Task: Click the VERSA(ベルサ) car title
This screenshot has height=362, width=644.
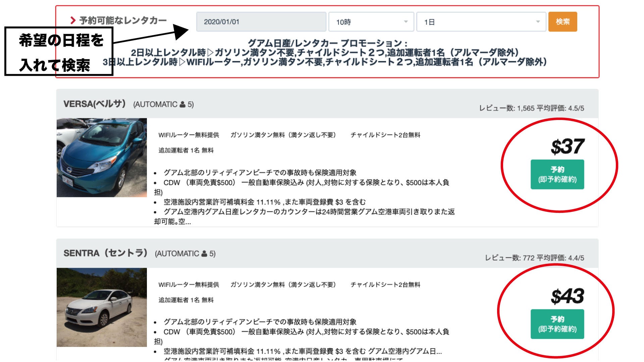Action: point(95,104)
